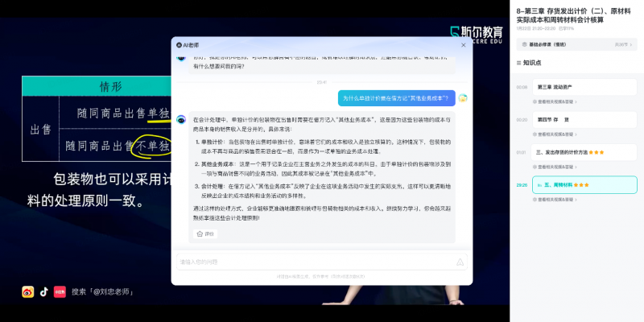Click the TikTok icon in video footer

coord(44,292)
